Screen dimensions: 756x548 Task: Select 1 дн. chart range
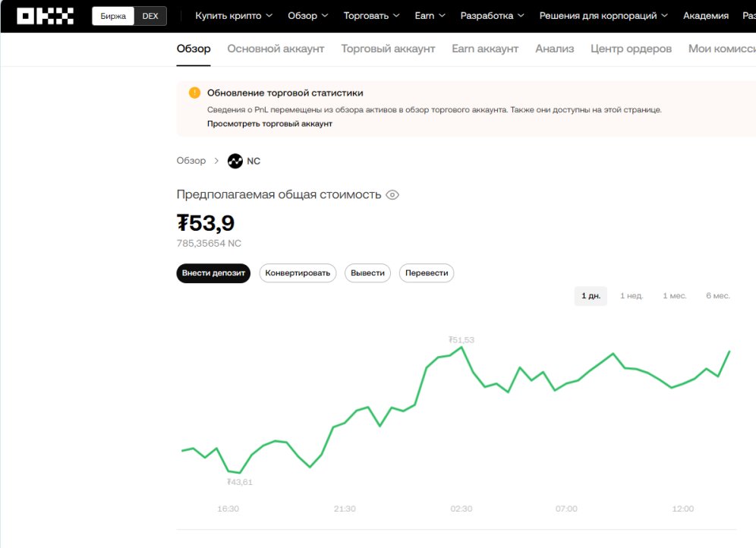pyautogui.click(x=591, y=296)
